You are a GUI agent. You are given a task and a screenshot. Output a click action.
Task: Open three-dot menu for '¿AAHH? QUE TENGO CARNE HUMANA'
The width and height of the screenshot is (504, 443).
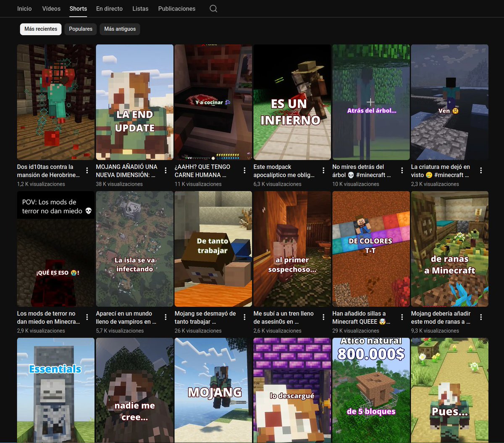pyautogui.click(x=245, y=170)
